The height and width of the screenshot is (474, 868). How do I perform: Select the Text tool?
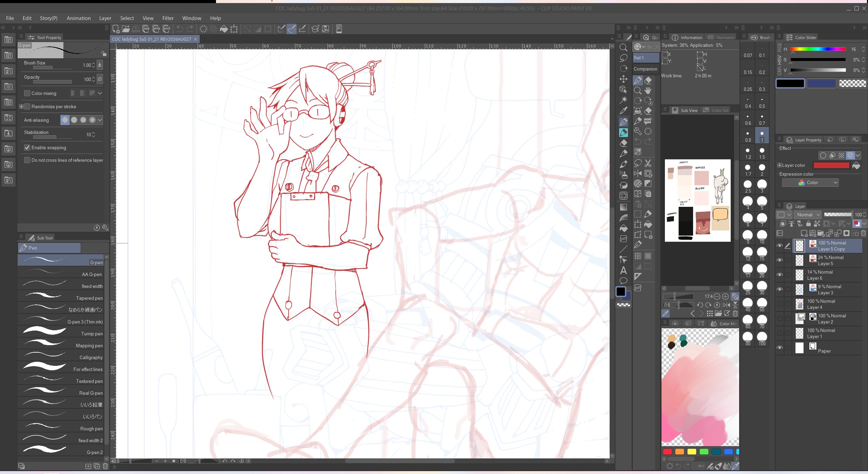[x=623, y=270]
